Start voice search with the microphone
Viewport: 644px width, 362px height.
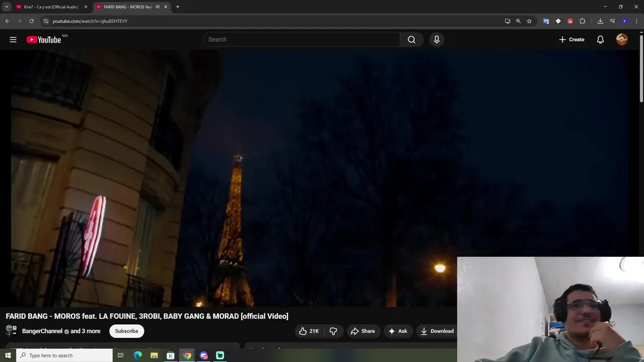pos(437,40)
